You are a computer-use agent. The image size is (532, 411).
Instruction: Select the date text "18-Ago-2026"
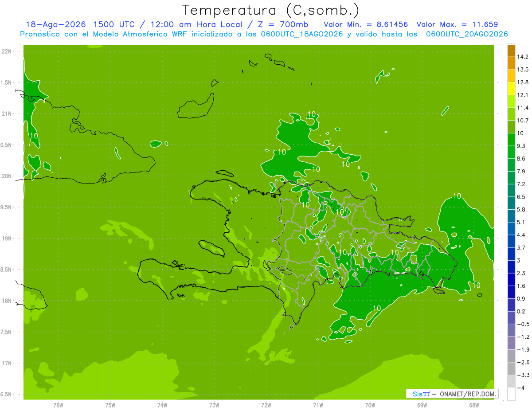coord(55,24)
